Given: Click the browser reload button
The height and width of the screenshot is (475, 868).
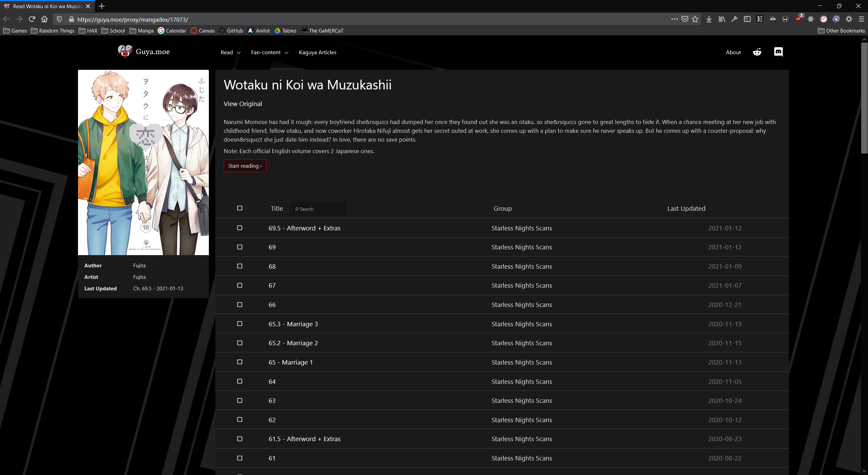Looking at the screenshot, I should pos(32,19).
